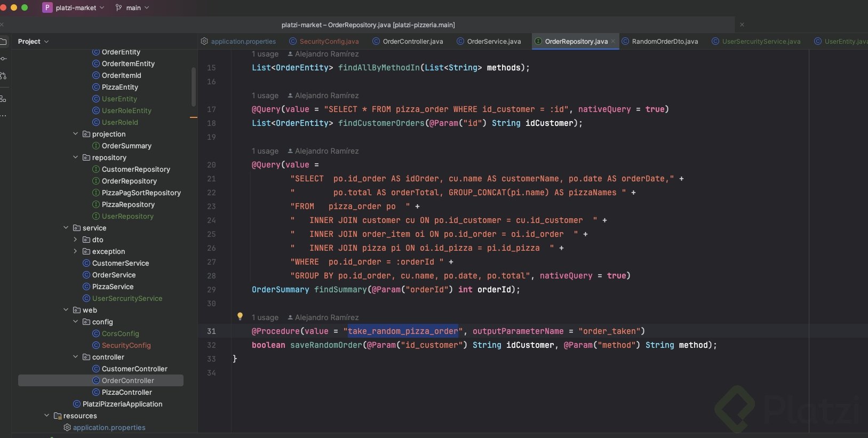Viewport: 868px width, 438px height.
Task: Open the Project view selector dropdown
Action: tap(33, 42)
